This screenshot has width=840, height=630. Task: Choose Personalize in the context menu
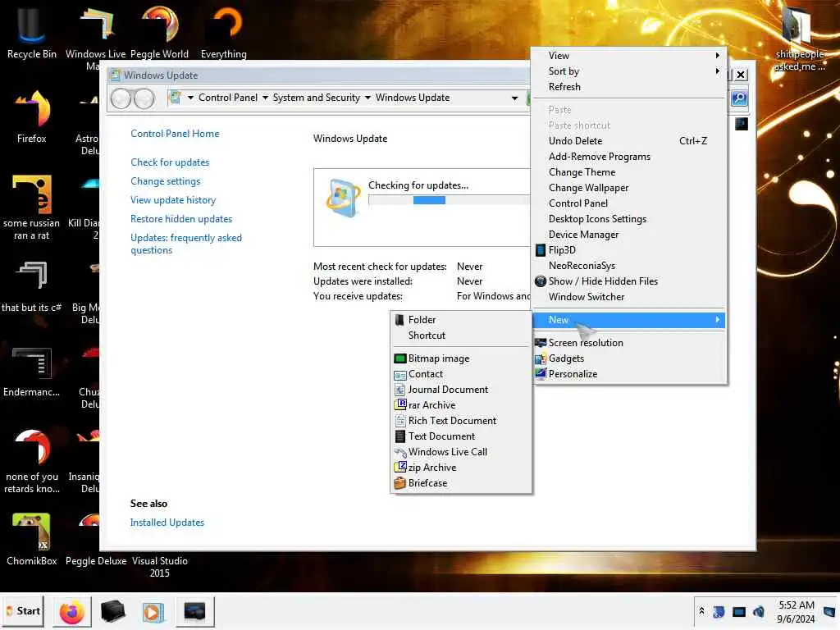628,374
